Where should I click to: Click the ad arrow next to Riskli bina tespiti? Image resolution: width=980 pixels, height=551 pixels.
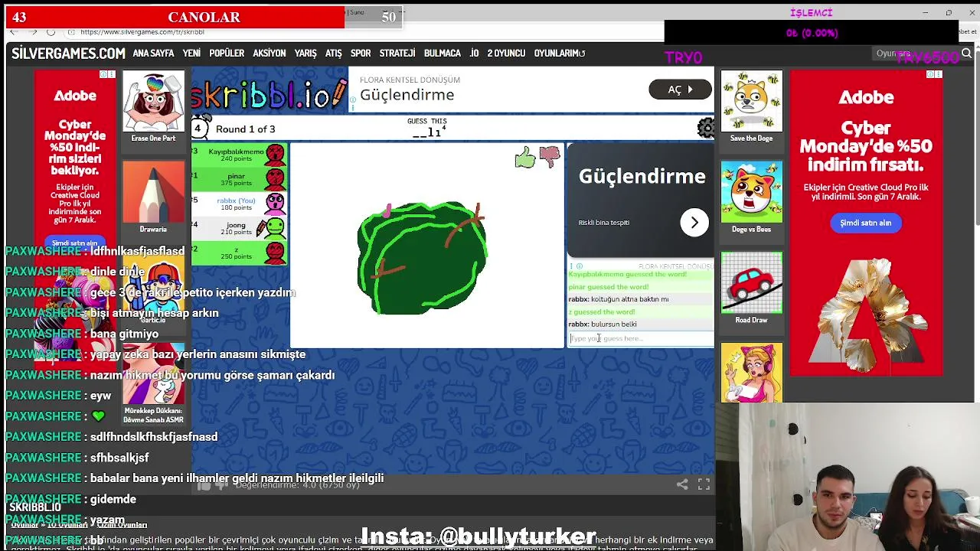coord(694,223)
